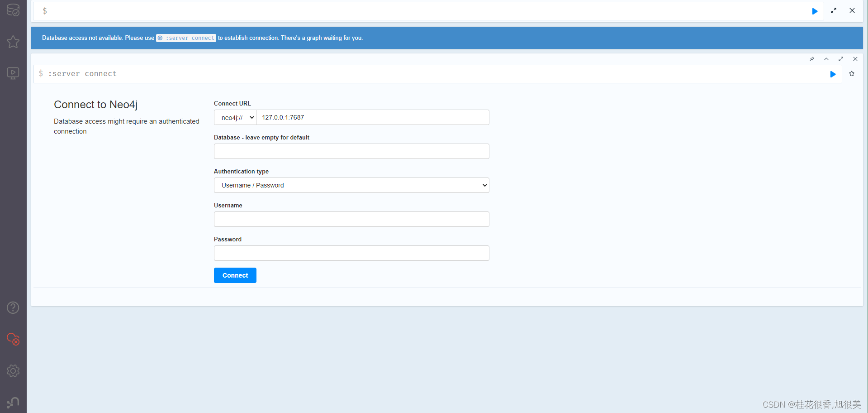Open the Authentication type dropdown
868x413 pixels.
pyautogui.click(x=351, y=185)
